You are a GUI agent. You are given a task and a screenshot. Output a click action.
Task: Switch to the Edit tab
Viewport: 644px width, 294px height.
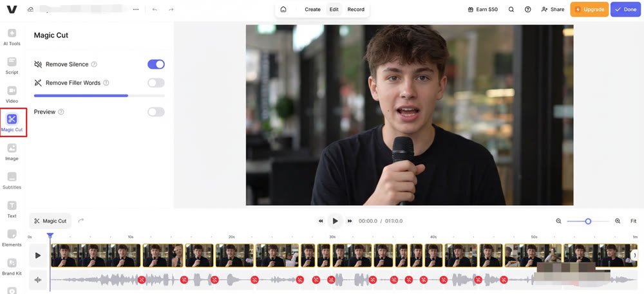[x=334, y=10]
